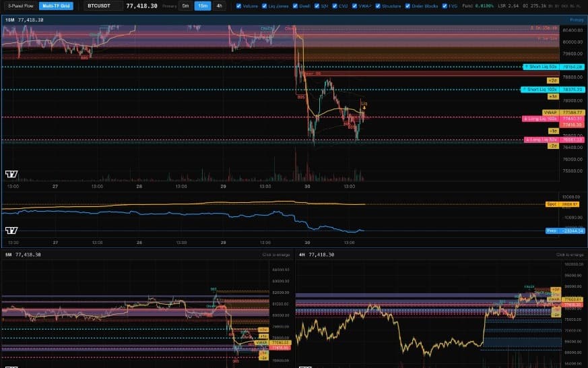Screen dimensions: 588x368
Task: Click the 80000.00 price axis label in 15M chart
Action: [573, 42]
